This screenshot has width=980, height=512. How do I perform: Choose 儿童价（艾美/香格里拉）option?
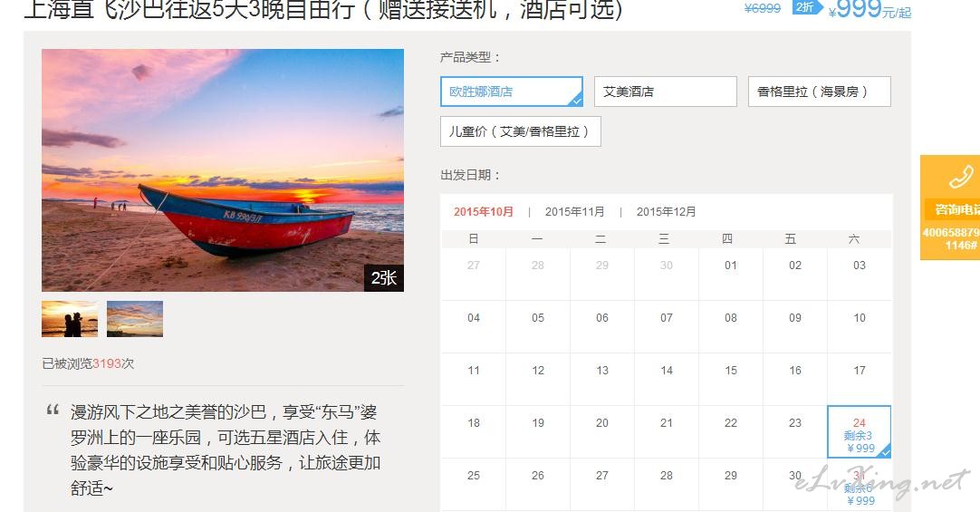[x=521, y=131]
